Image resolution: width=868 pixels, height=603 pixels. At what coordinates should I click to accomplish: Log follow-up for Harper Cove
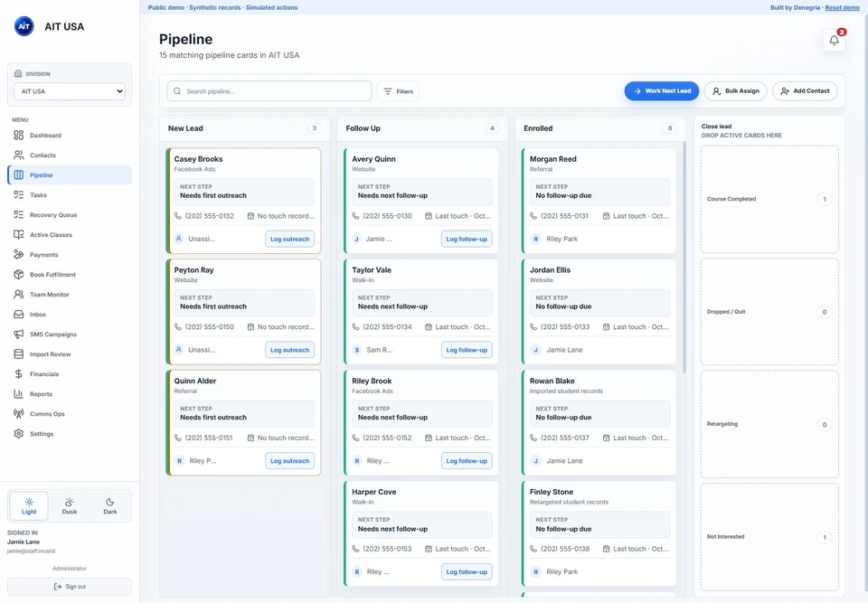467,572
